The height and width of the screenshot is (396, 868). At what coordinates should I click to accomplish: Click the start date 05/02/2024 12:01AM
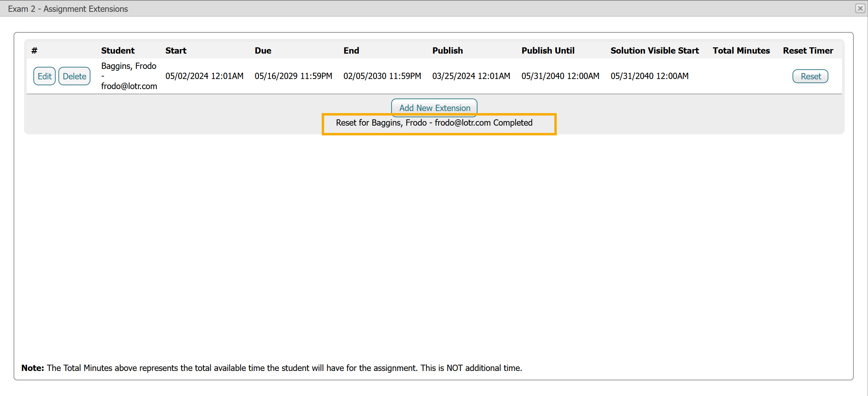(x=204, y=76)
